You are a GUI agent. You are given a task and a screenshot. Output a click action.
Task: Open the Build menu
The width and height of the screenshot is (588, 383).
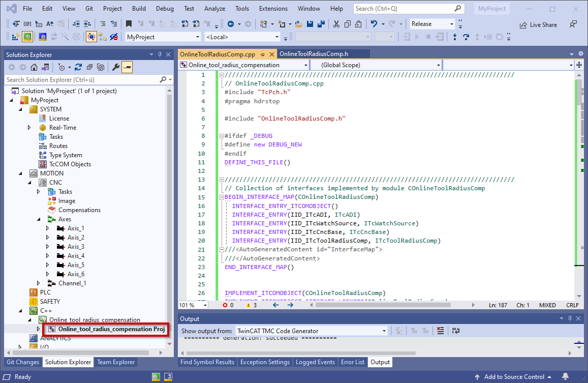tap(139, 8)
